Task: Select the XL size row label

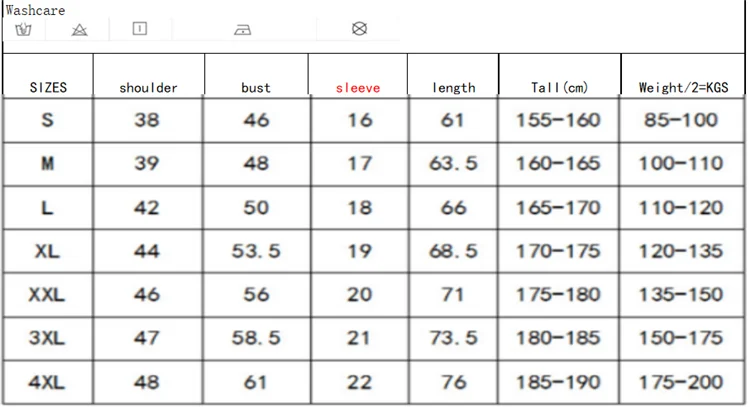Action: [47, 252]
